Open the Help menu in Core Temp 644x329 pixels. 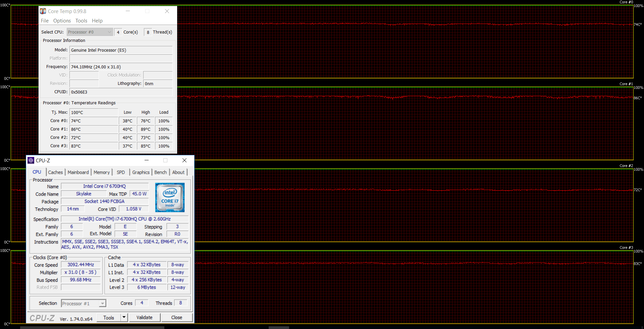[97, 21]
